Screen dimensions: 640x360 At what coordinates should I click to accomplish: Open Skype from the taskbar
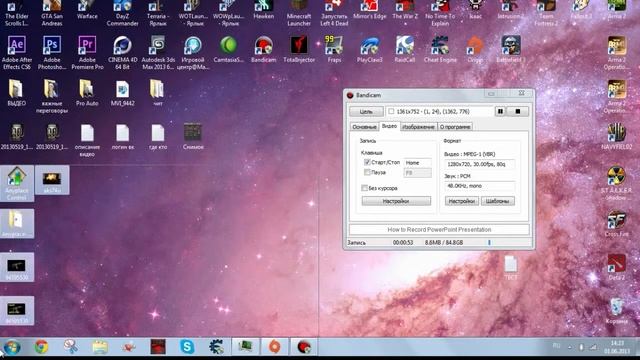coord(187,347)
